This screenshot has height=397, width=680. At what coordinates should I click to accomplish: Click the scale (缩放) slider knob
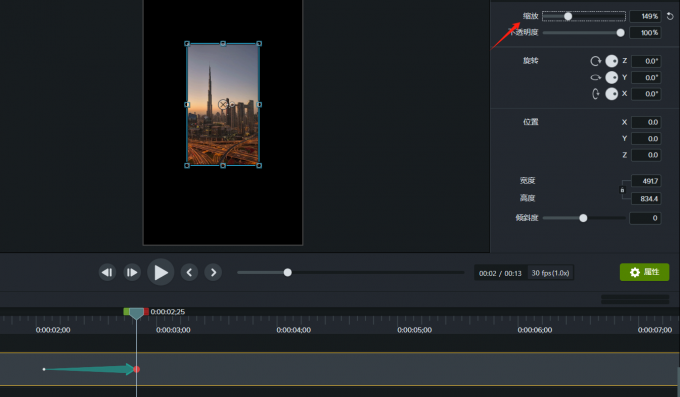[568, 16]
